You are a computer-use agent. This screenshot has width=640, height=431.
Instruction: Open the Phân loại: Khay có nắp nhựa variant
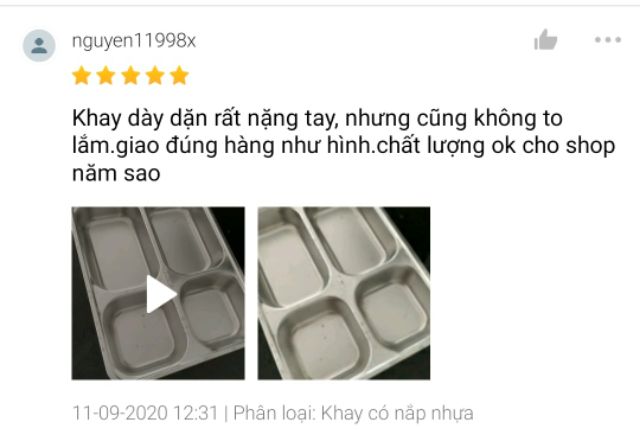pos(353,413)
